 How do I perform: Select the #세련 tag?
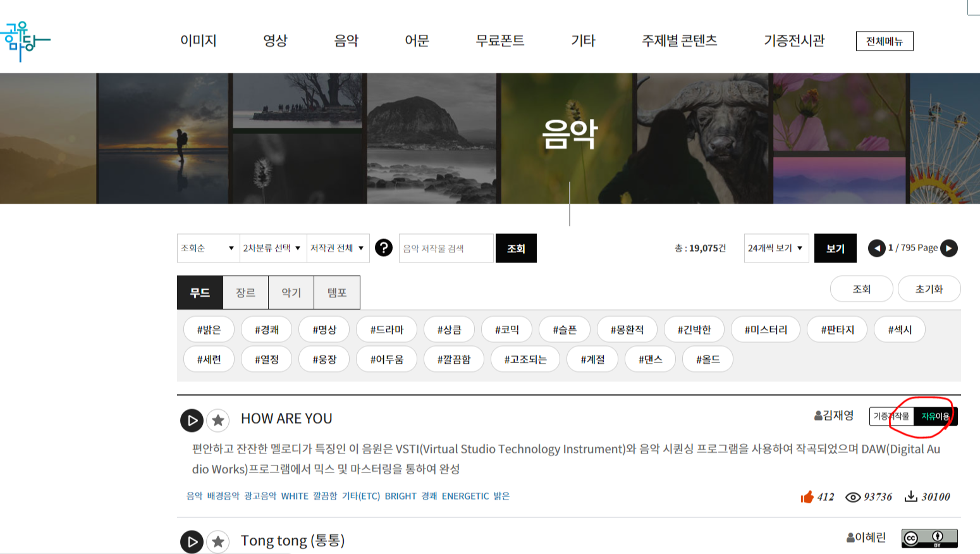(209, 359)
